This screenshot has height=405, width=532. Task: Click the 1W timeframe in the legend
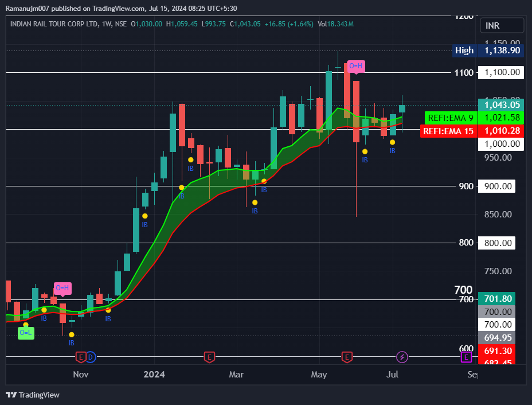coord(107,24)
